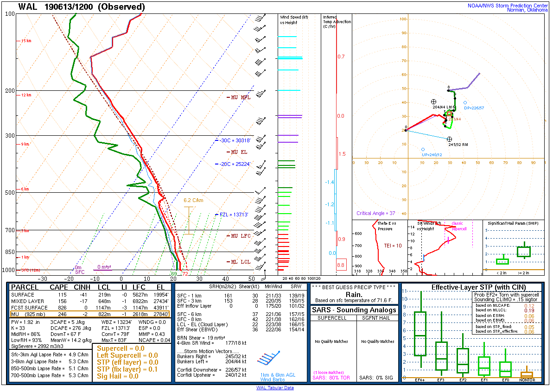Click '700-500mb Lapse Rate' row

point(50,375)
